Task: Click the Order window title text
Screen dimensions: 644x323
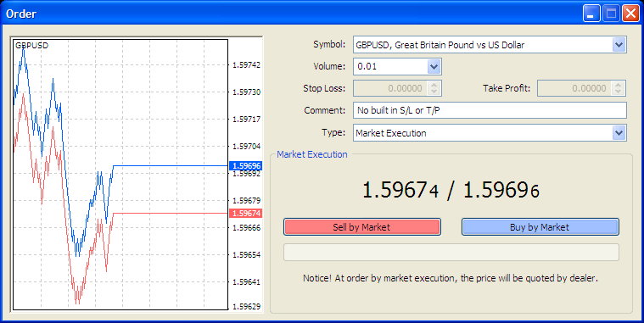Action: (x=21, y=14)
